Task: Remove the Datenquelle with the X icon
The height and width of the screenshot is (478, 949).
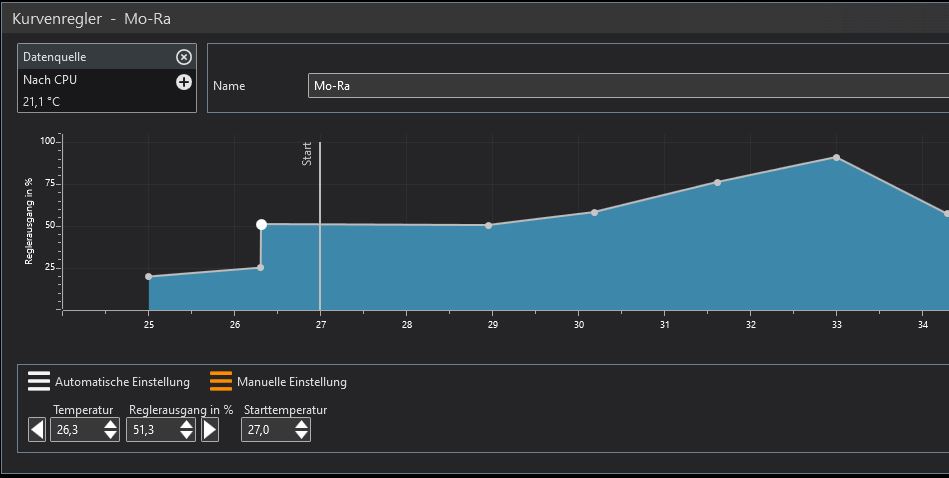Action: (x=183, y=57)
